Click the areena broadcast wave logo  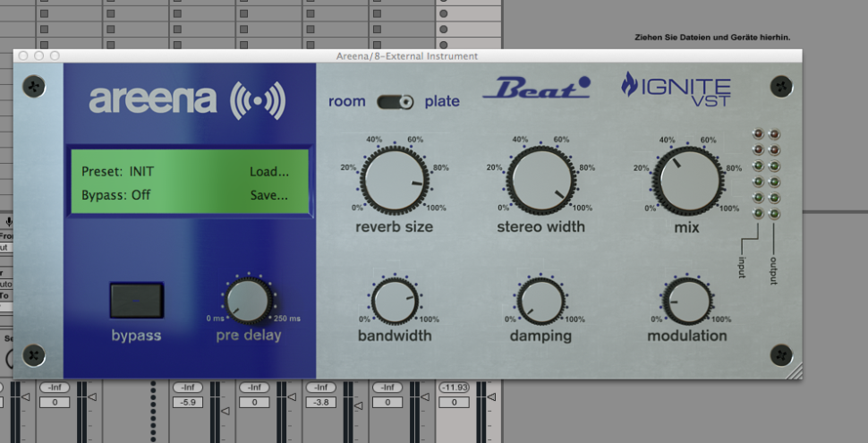(258, 100)
